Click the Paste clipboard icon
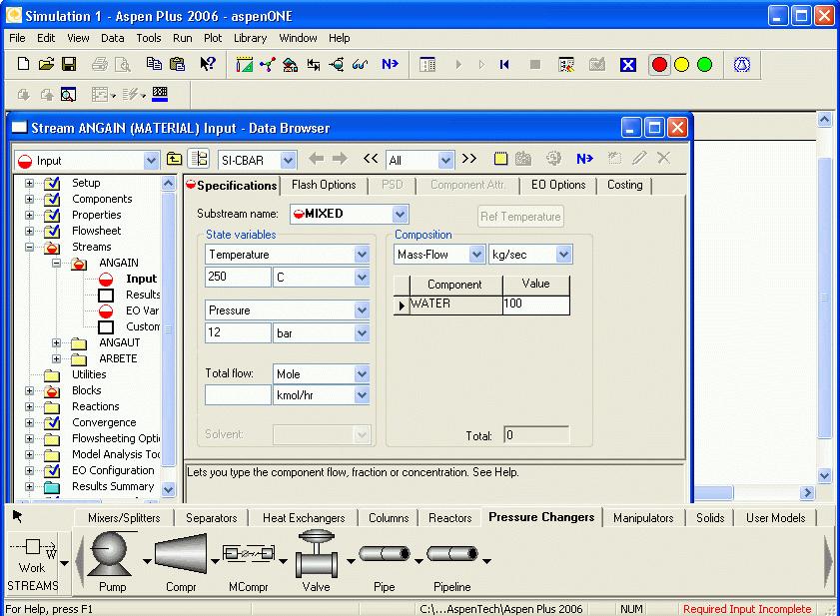Viewport: 840px width, 616px height. 177,64
